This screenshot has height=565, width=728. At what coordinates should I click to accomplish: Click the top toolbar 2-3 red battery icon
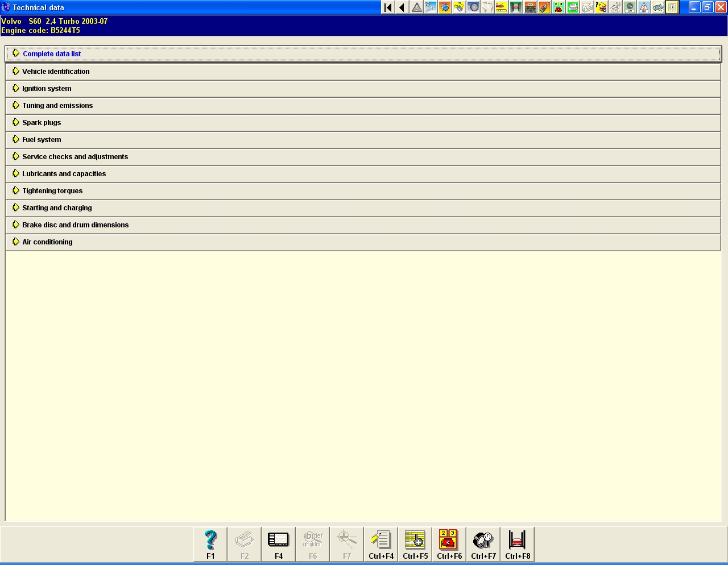tap(559, 7)
